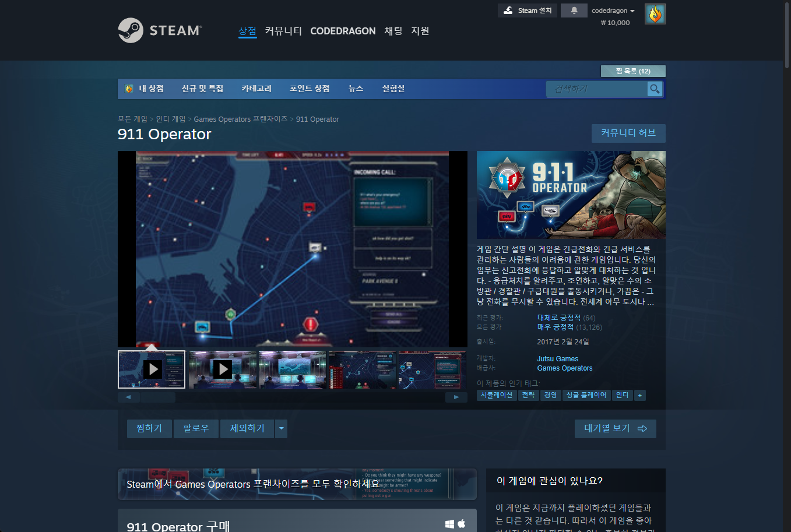Click the 911 Operator header image

click(x=571, y=195)
